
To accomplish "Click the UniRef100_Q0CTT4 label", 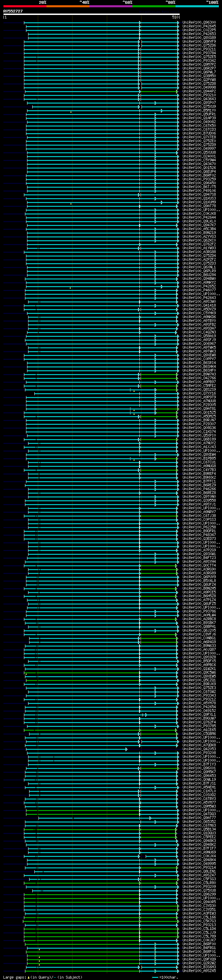I will pos(199,565).
